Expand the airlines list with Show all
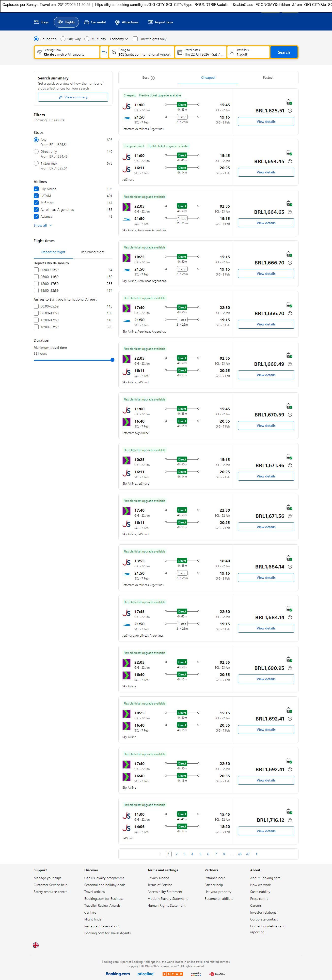 click(43, 226)
